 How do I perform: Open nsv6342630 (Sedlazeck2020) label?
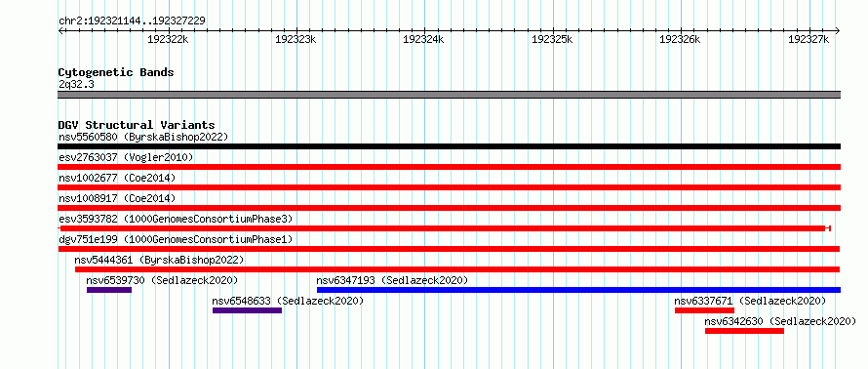pos(780,321)
